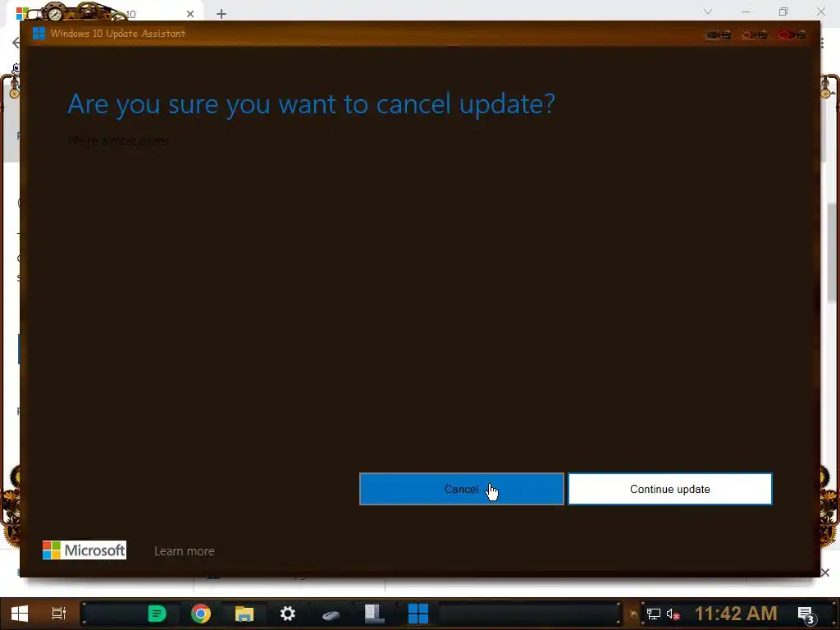Open the notification action center
Image resolution: width=840 pixels, height=630 pixels.
click(x=806, y=614)
